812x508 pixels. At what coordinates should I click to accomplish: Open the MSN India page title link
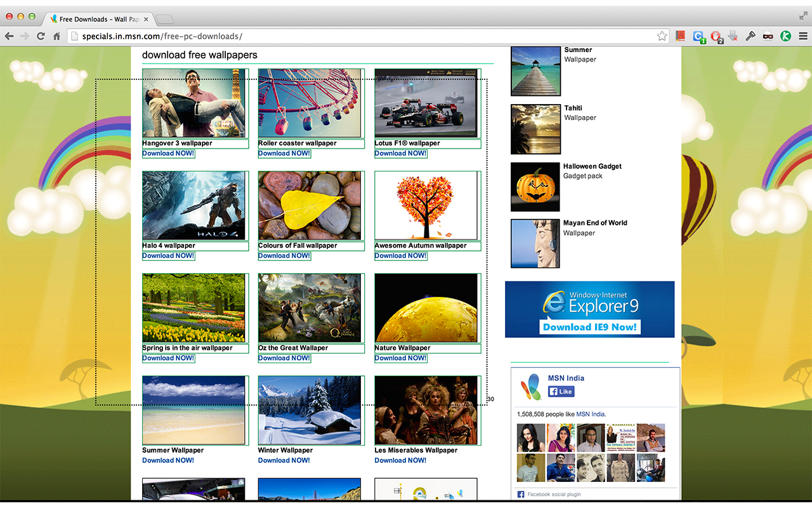click(x=566, y=378)
